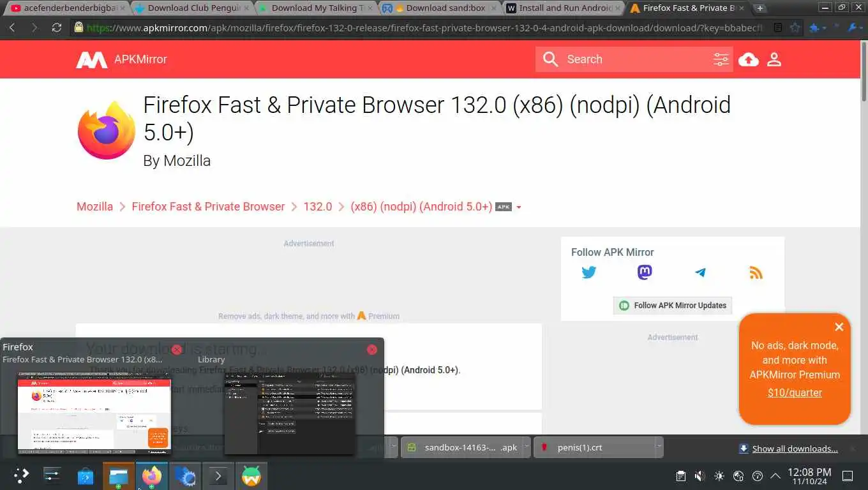Go back to the previous page
The image size is (868, 490).
click(13, 27)
